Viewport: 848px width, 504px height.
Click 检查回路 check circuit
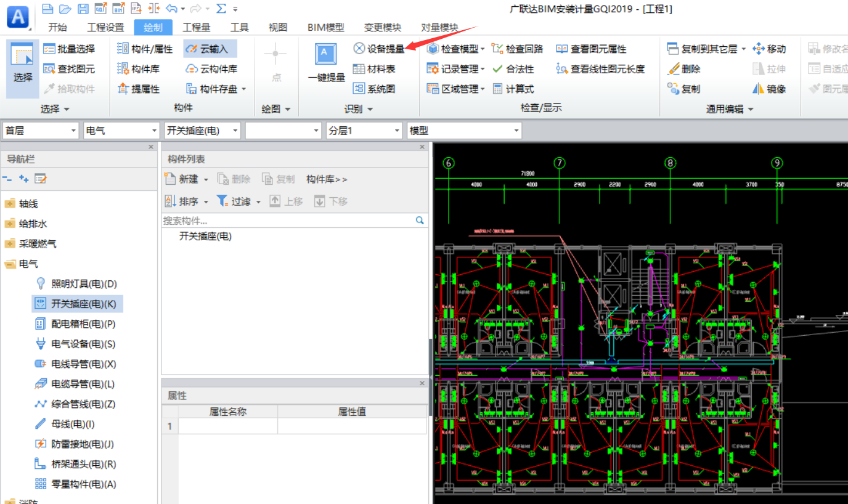tap(518, 49)
